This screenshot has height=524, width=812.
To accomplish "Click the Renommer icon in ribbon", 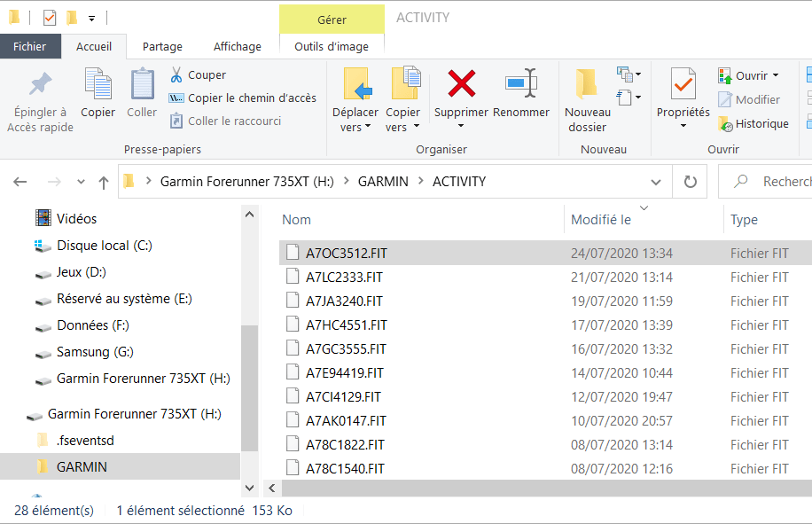I will (521, 84).
